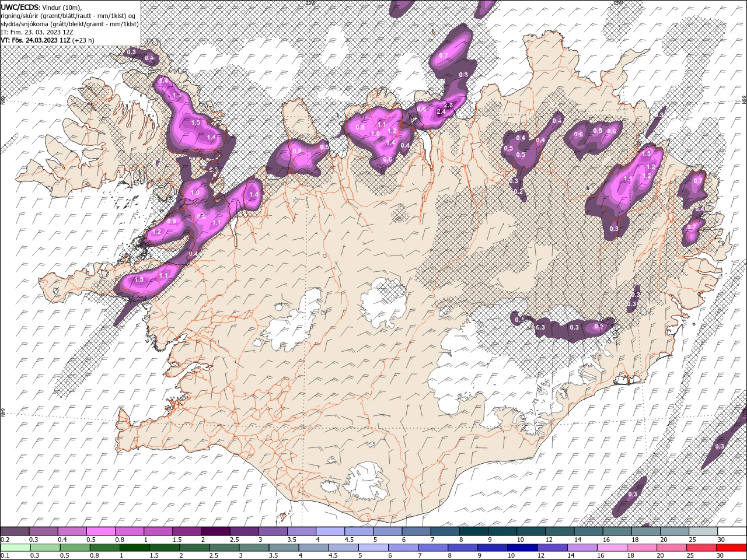Select the snowfall scale swatch for 18–20 mm
Viewport: 747px width, 560px height.
tap(645, 531)
